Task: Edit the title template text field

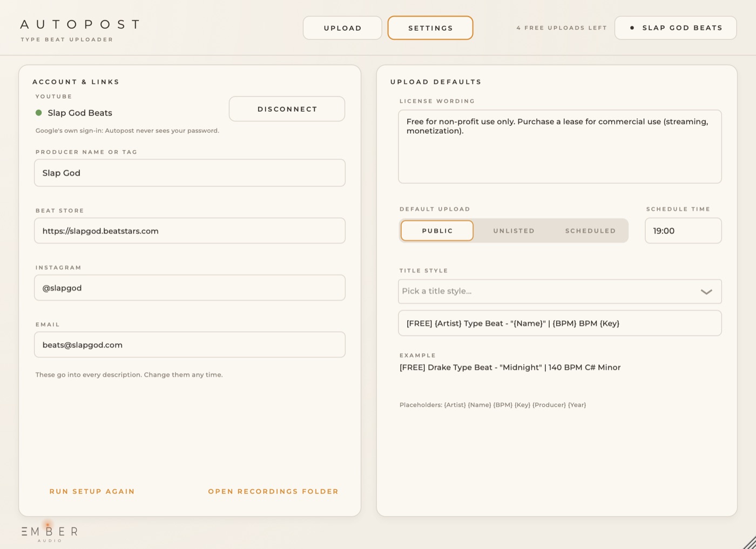Action: click(x=560, y=323)
